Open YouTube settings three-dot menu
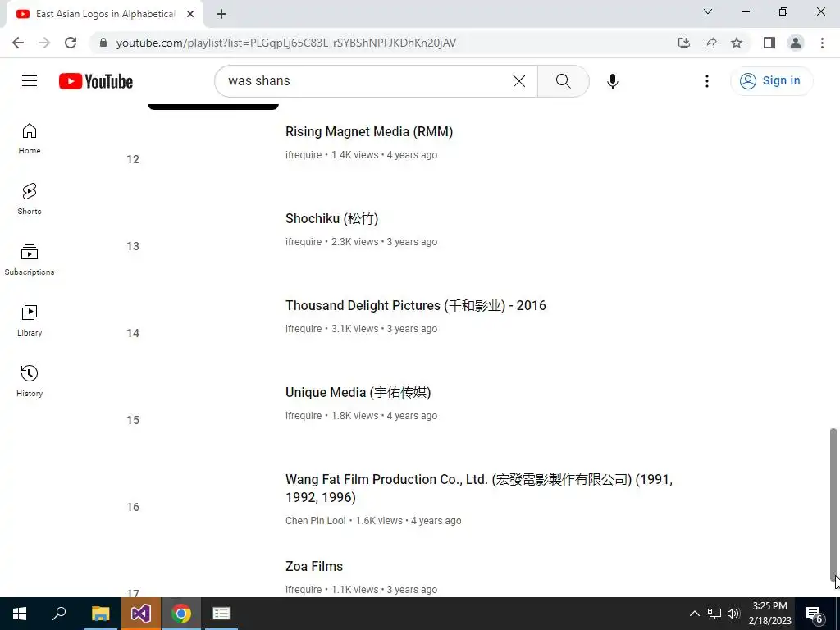The height and width of the screenshot is (630, 840). (x=706, y=81)
